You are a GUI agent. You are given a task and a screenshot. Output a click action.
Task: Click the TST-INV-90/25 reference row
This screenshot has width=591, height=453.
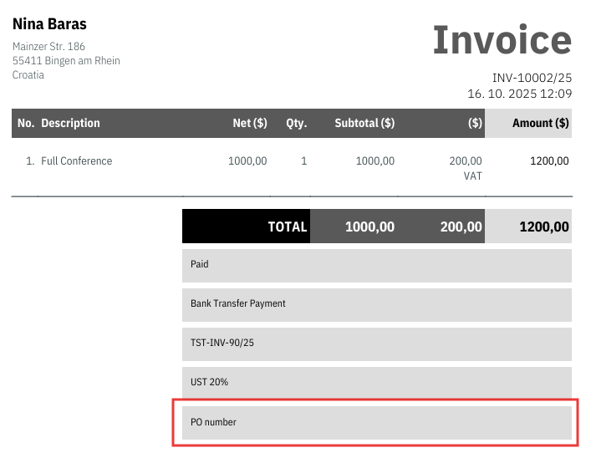pos(377,344)
